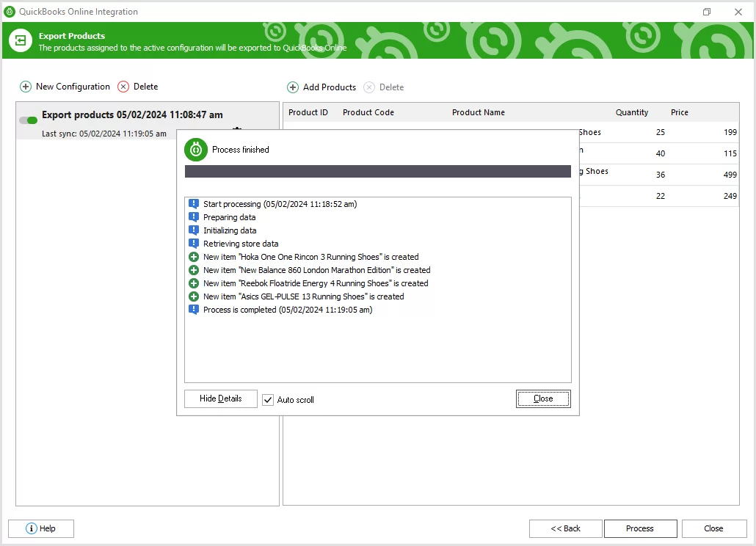Click the green plus icon beside Hoka item entry
Viewport: 756px width, 546px height.
[x=194, y=257]
